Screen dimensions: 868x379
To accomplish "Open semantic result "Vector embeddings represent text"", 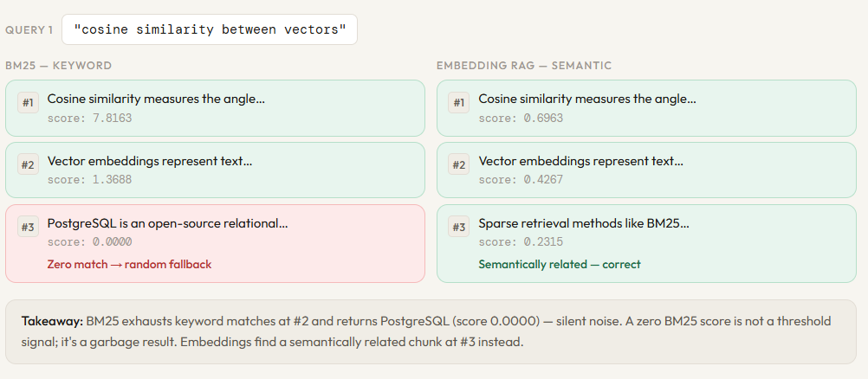I will point(581,161).
